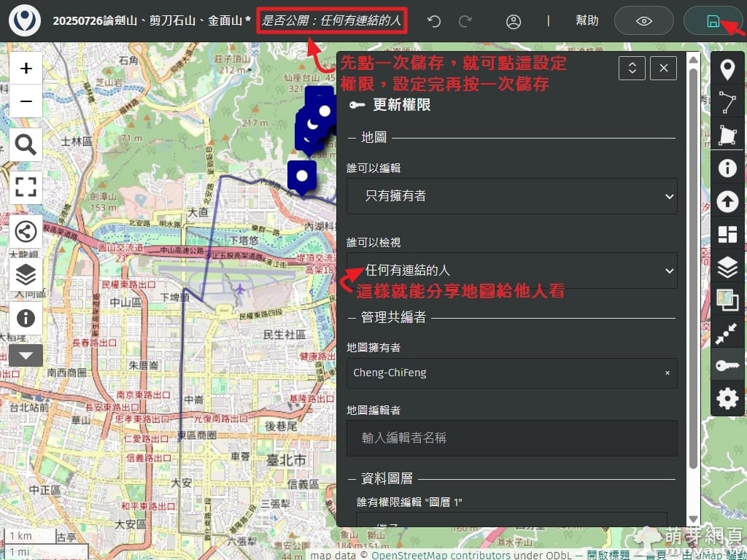Select the draw marker tool

(x=727, y=70)
